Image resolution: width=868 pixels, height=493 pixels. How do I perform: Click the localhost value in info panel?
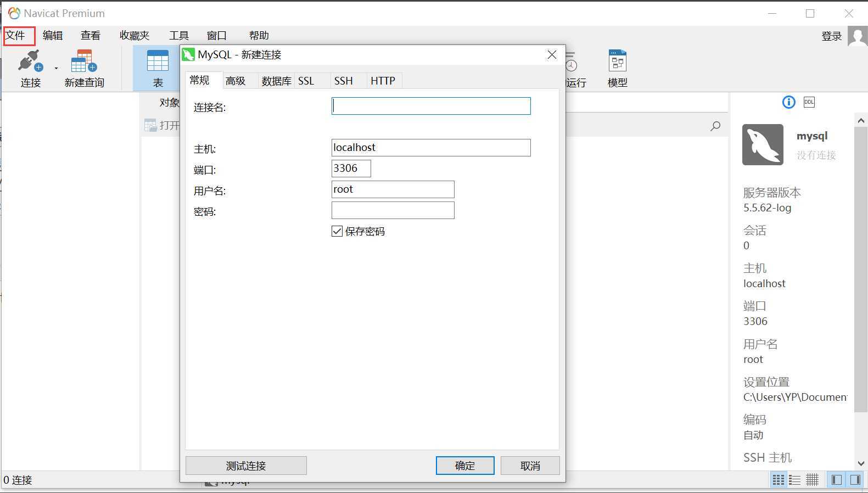[764, 284]
